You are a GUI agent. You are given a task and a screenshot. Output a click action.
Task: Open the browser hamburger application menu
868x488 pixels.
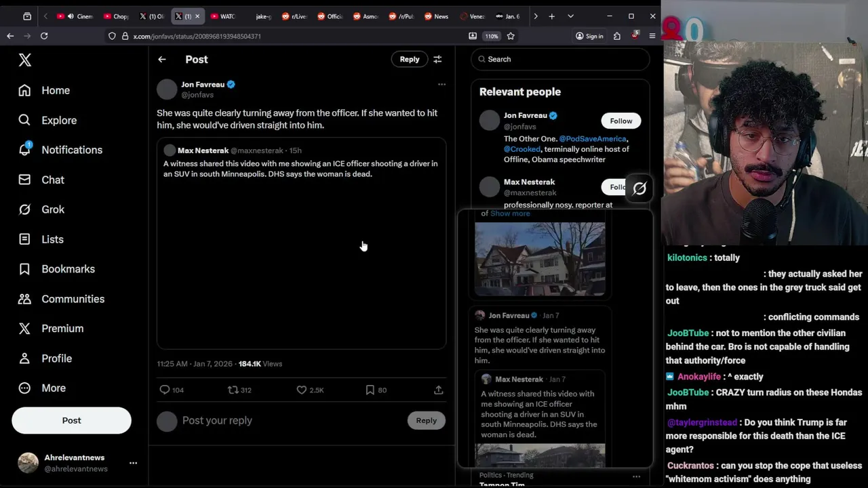[652, 36]
